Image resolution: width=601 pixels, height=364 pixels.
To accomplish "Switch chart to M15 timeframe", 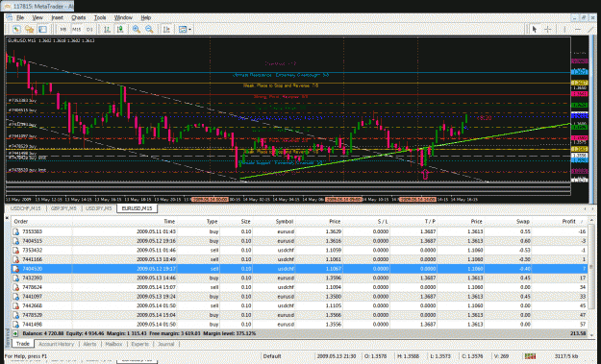I will (77, 29).
